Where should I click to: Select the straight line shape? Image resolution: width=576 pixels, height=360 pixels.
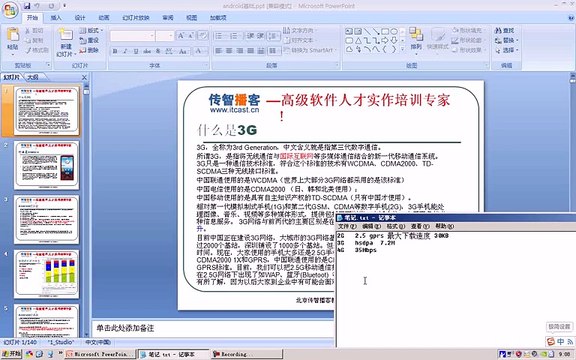(367, 31)
